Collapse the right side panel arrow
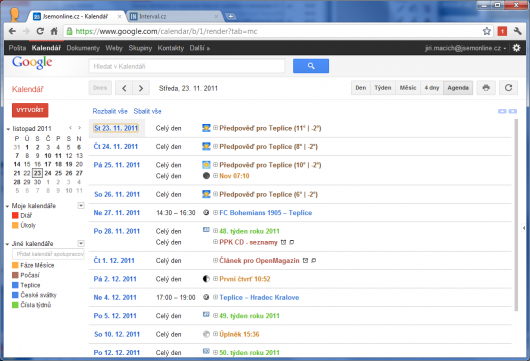 tap(523, 228)
